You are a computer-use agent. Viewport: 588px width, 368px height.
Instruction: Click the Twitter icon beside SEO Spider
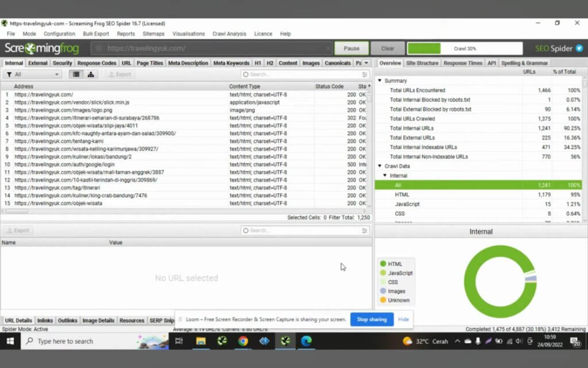pyautogui.click(x=579, y=48)
